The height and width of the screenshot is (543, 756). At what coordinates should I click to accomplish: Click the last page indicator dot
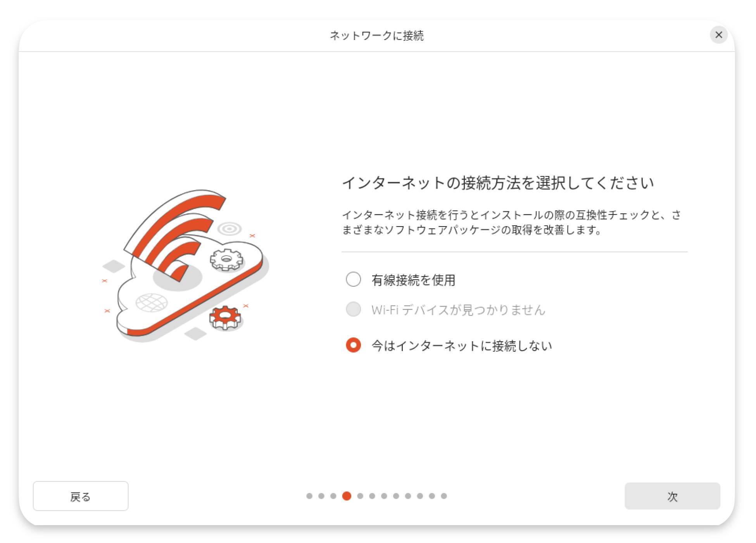click(x=444, y=496)
